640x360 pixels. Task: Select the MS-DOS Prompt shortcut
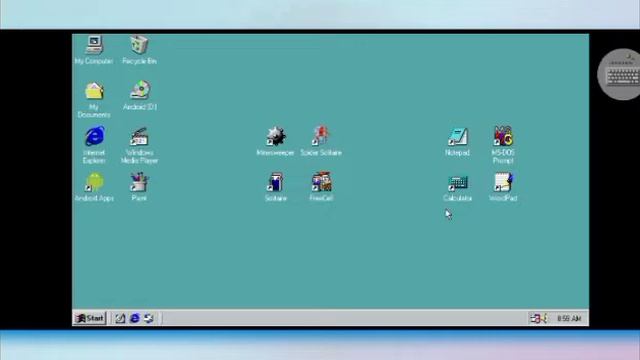coord(503,136)
